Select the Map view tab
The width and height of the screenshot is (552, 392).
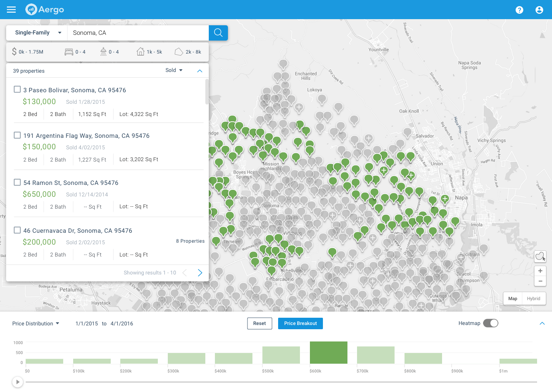click(x=512, y=298)
